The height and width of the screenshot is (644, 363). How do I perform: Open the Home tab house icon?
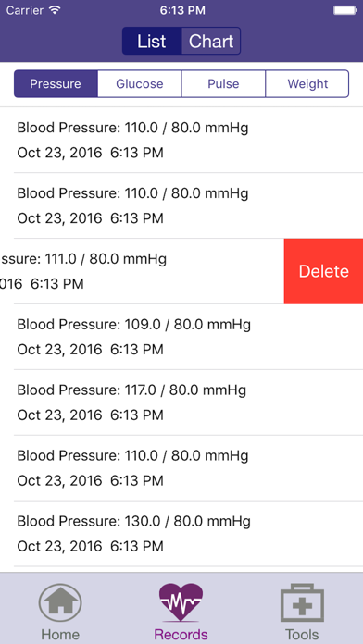60,603
